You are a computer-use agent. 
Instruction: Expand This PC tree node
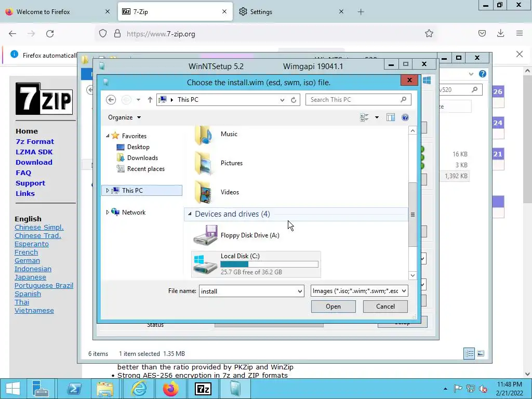click(108, 191)
